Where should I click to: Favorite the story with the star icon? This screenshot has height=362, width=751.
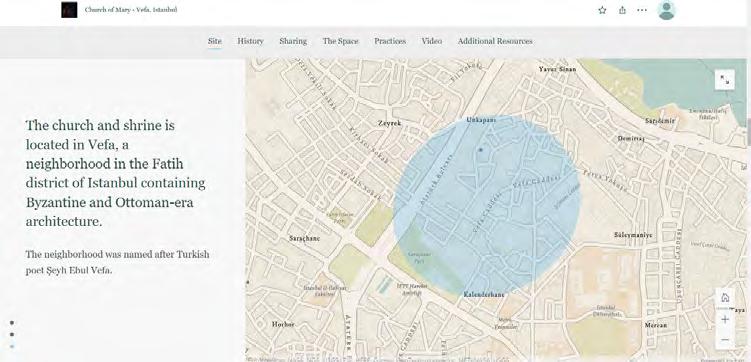tap(602, 10)
